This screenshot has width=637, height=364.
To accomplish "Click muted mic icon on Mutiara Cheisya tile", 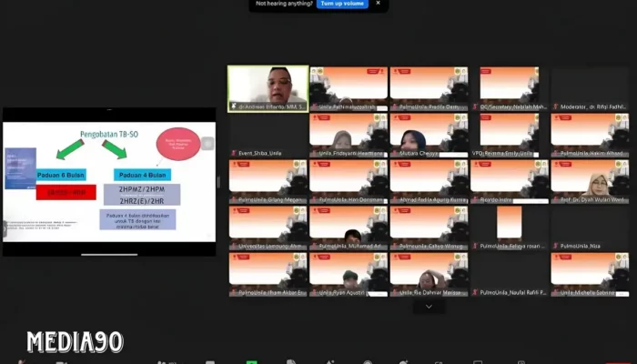I will [x=394, y=153].
